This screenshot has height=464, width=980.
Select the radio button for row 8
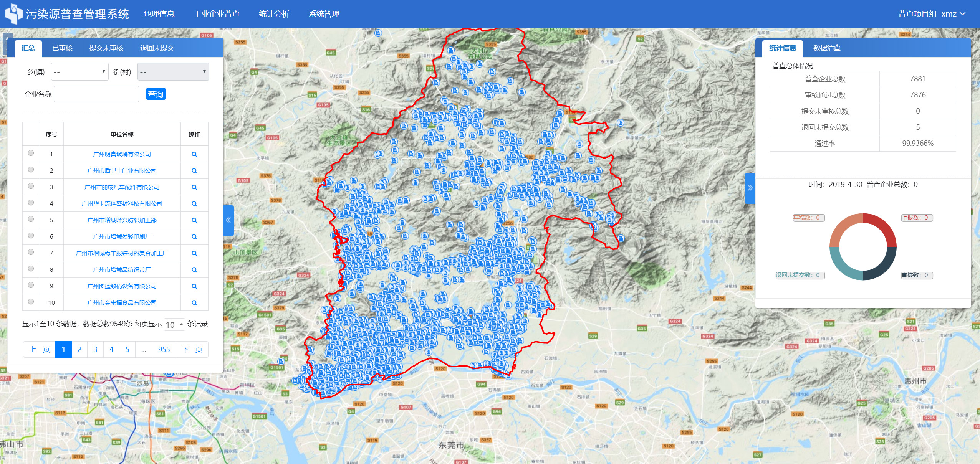(x=31, y=269)
